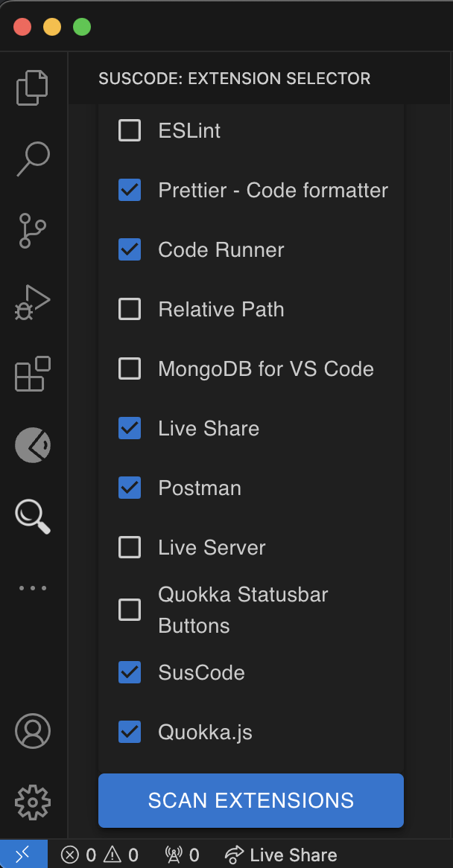
Task: Open the Manage gear menu
Action: pyautogui.click(x=33, y=802)
